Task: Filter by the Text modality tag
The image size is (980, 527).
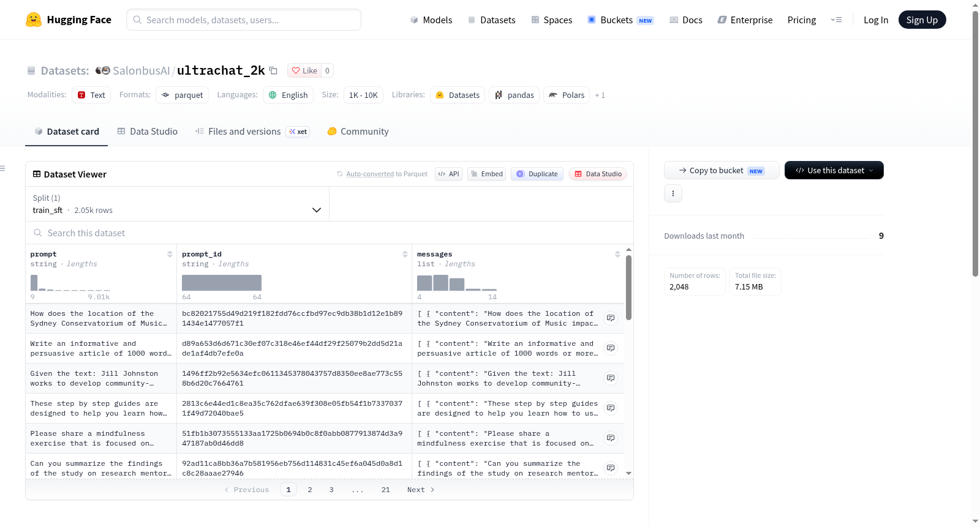Action: 91,95
